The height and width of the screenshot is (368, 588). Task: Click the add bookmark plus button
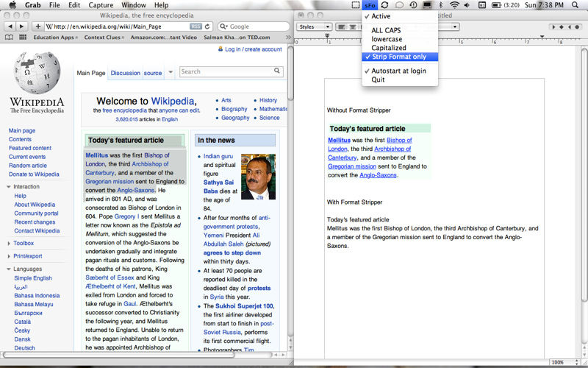point(38,26)
